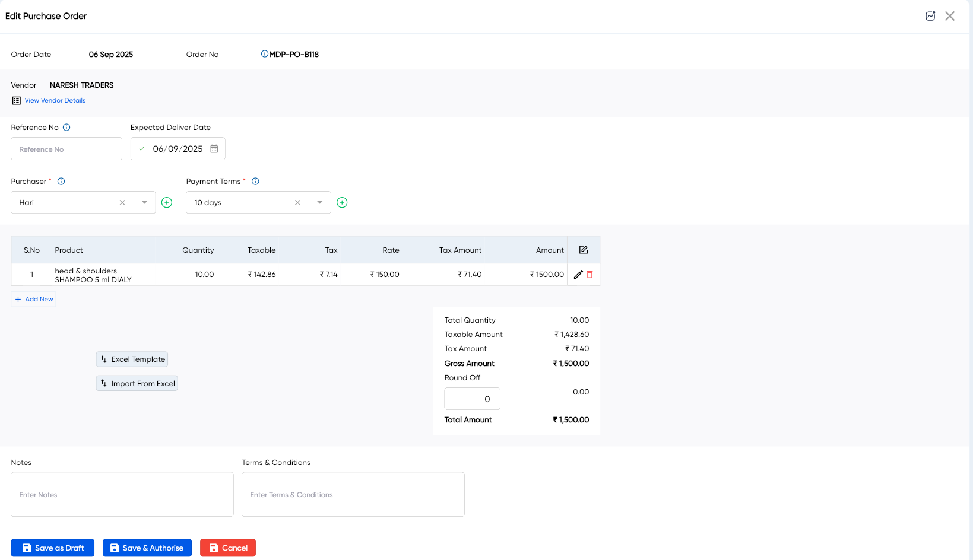Click the info icon beside Purchaser label

pos(61,182)
